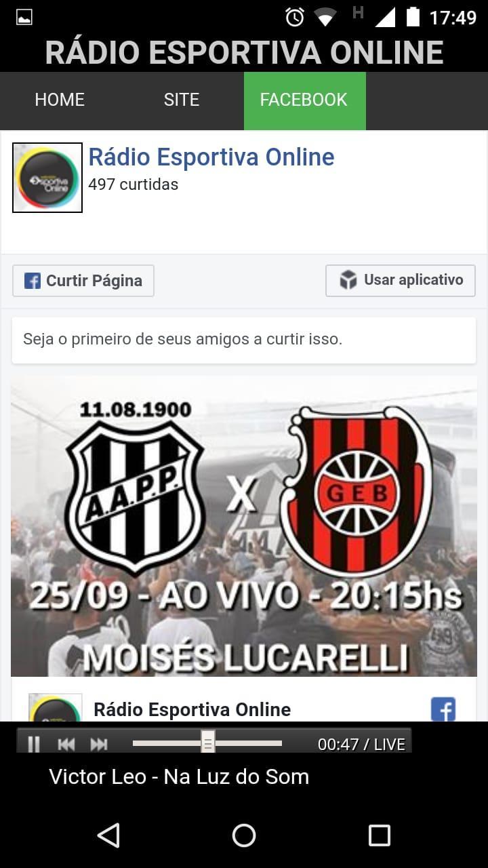Tap the Rádio Esportiva Online profile logo
The width and height of the screenshot is (488, 868).
[x=47, y=178]
